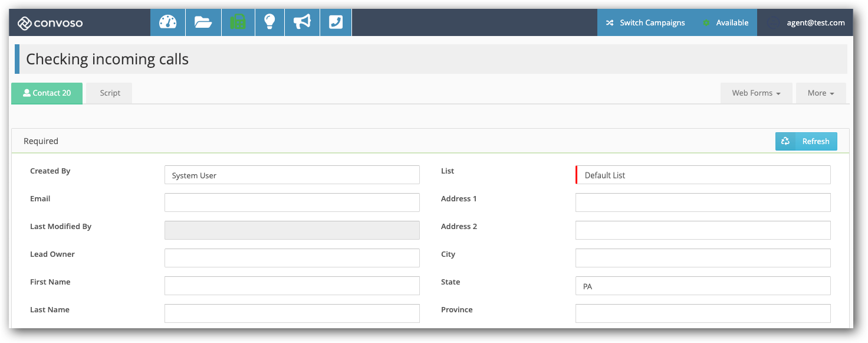Click the refresh arrows icon next to Refresh
The width and height of the screenshot is (868, 343).
(x=785, y=141)
